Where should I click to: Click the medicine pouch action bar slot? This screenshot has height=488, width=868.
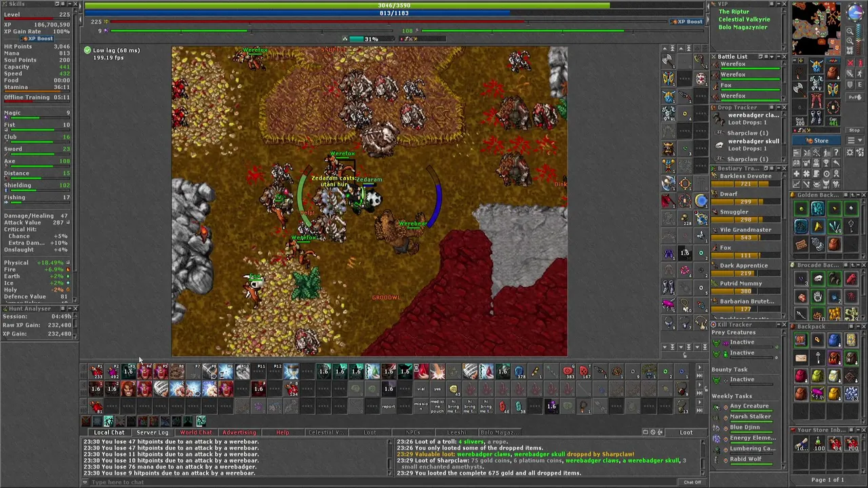(437, 405)
